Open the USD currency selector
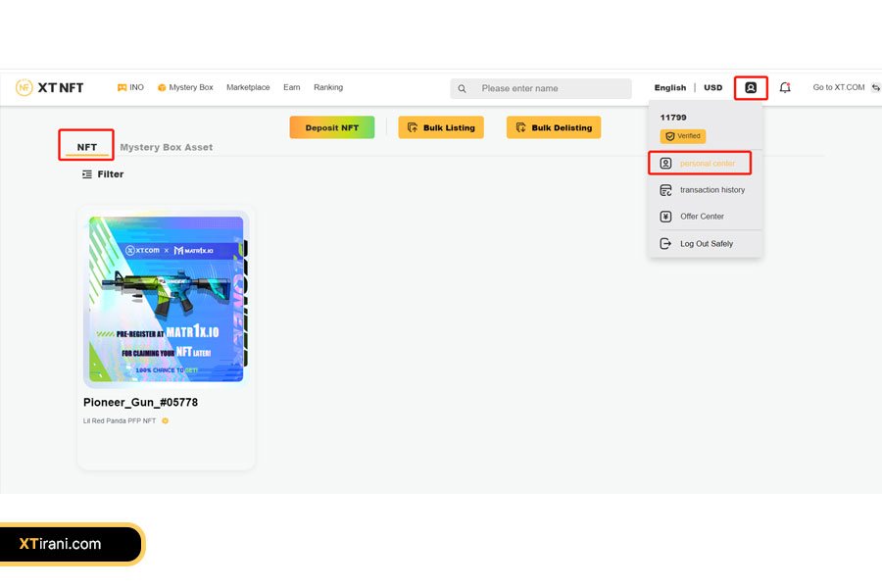This screenshot has width=882, height=588. tap(712, 87)
